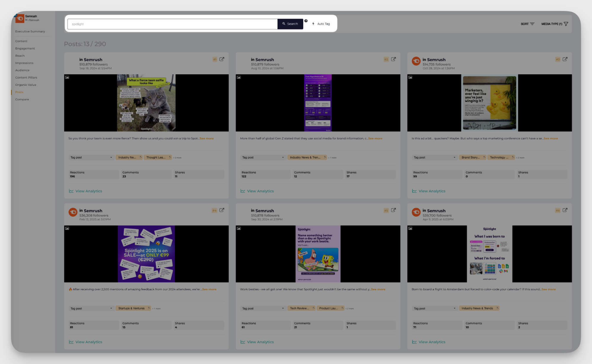Open Impressions in the sidebar
The width and height of the screenshot is (592, 364).
pyautogui.click(x=24, y=63)
